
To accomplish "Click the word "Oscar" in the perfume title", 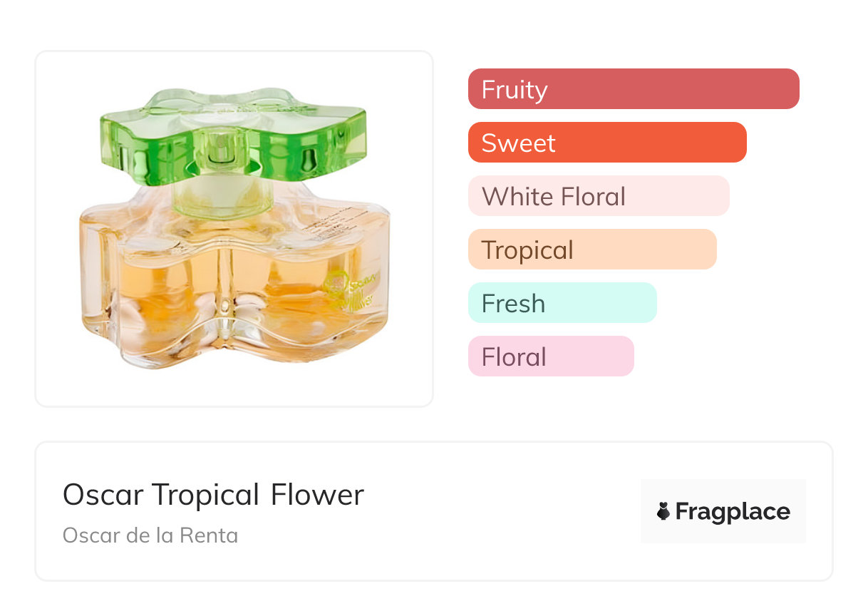I will coord(103,495).
